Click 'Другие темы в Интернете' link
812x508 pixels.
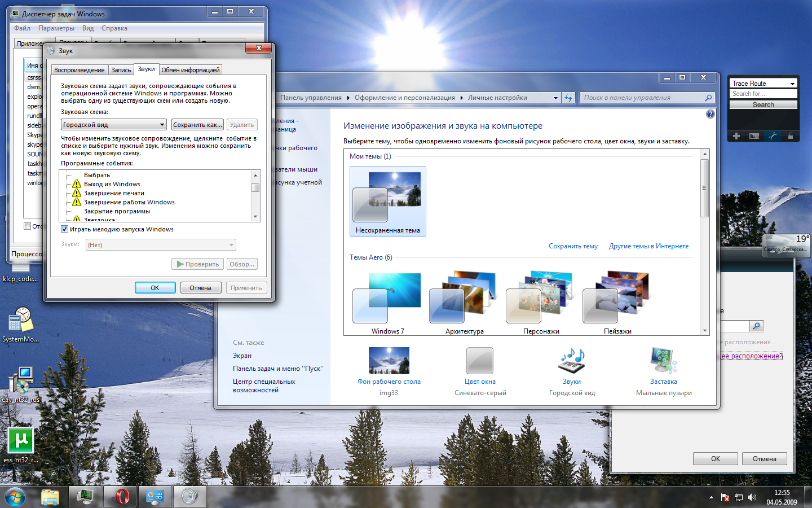(x=648, y=246)
